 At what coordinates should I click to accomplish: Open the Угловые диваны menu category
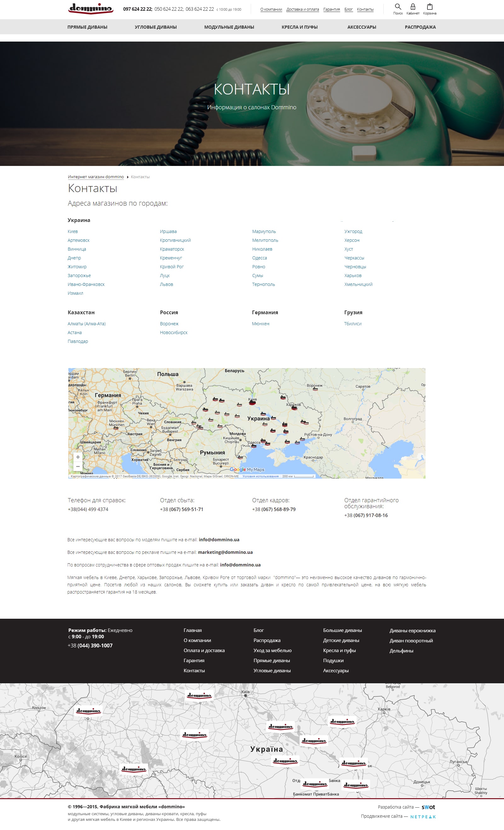click(156, 27)
